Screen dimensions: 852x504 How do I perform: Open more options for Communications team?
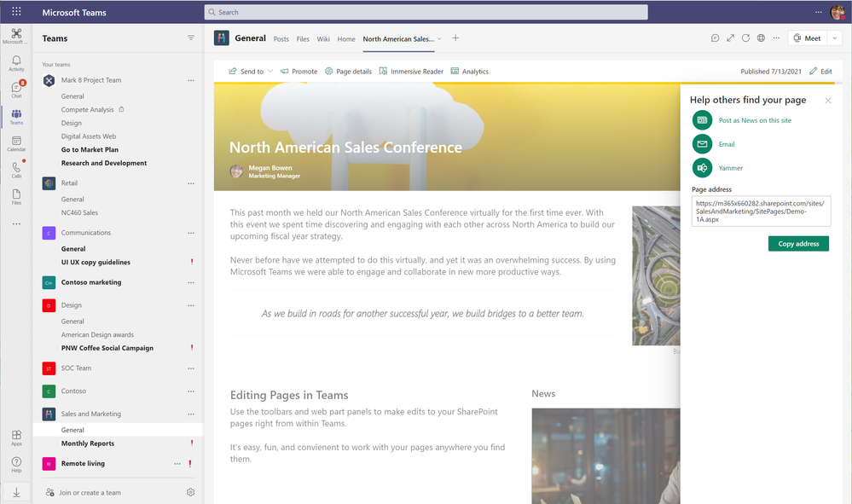(191, 233)
